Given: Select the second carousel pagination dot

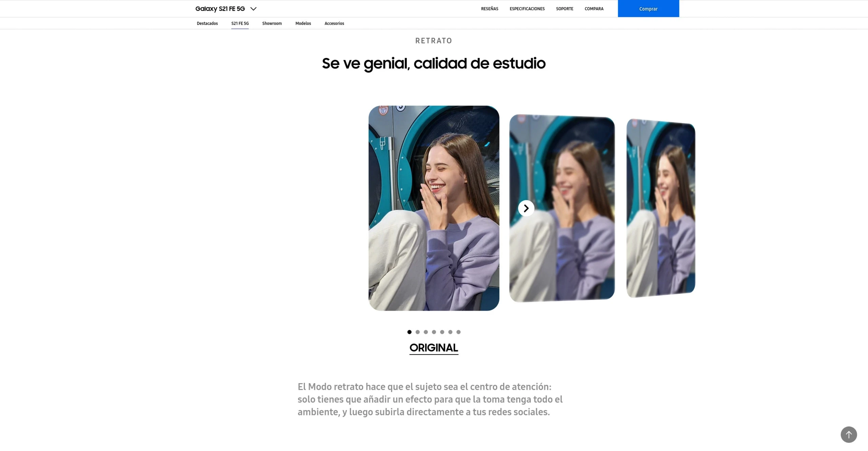Looking at the screenshot, I should tap(417, 332).
